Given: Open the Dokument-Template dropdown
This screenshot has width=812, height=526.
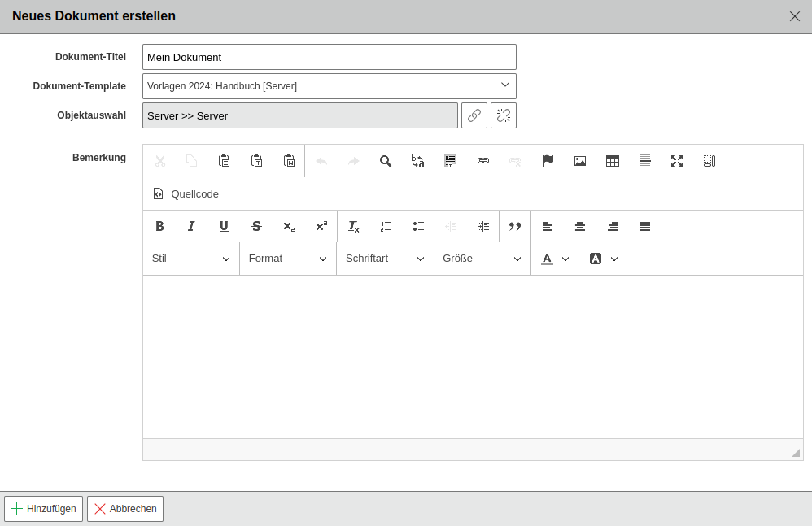Looking at the screenshot, I should pyautogui.click(x=330, y=86).
